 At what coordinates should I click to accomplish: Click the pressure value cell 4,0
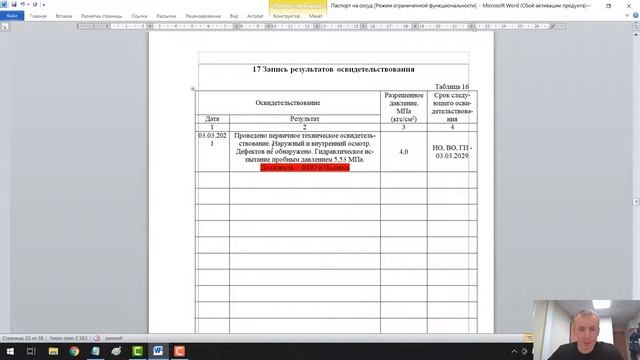pyautogui.click(x=404, y=151)
